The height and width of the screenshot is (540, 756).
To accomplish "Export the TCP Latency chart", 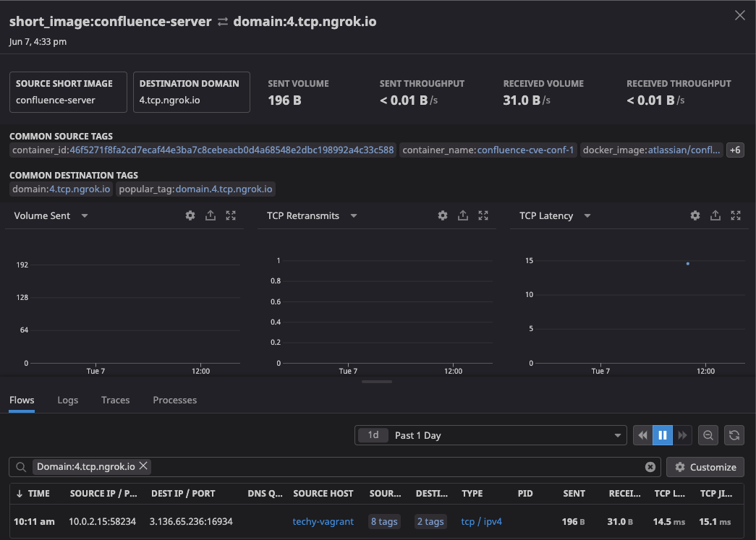I will point(715,215).
